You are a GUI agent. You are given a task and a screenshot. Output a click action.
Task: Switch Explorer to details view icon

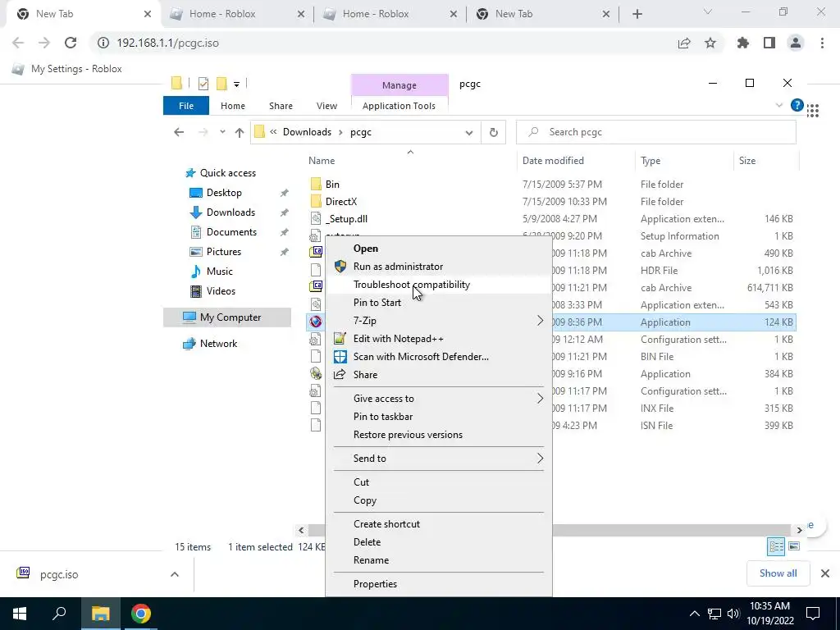click(x=776, y=546)
